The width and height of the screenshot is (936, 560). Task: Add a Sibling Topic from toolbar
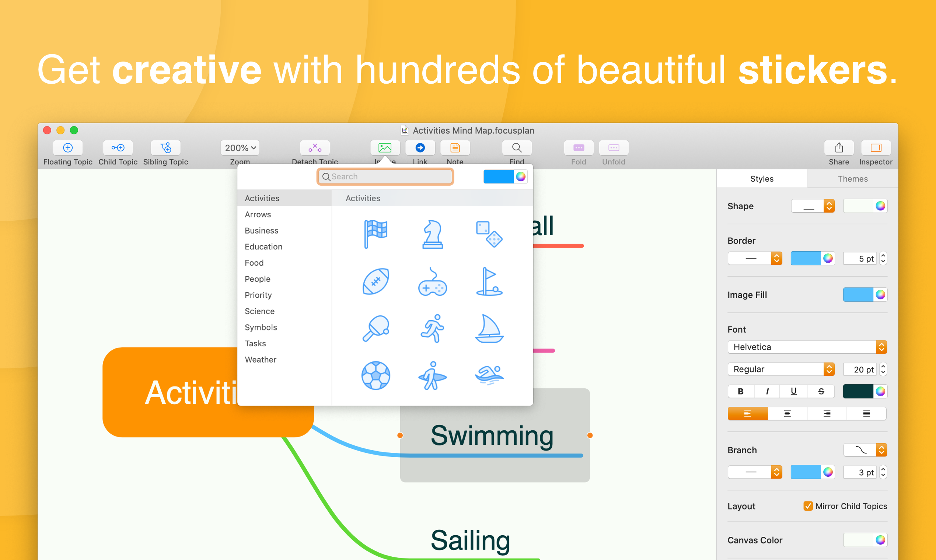click(166, 147)
